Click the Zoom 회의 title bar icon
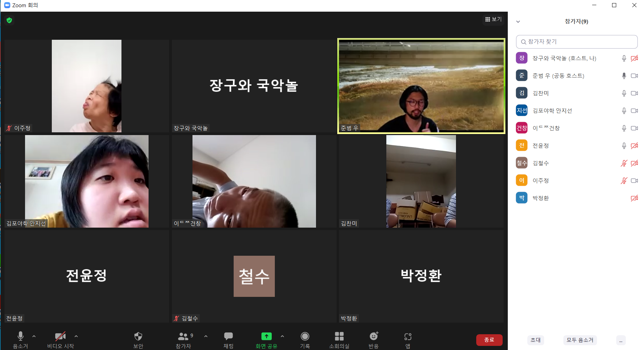The width and height of the screenshot is (644, 350). 7,5
